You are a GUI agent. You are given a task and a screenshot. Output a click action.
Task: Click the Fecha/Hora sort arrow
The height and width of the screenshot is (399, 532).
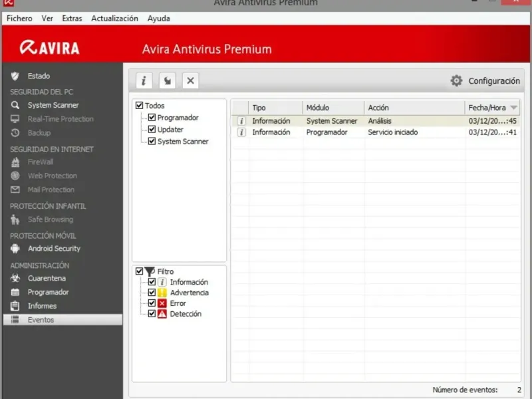coord(513,108)
